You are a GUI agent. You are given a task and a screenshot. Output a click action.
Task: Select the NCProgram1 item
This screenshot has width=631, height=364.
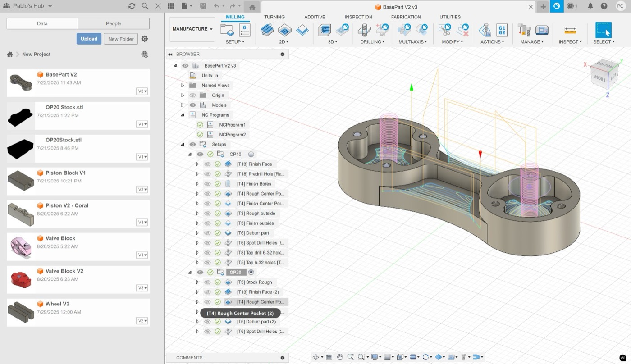pyautogui.click(x=232, y=125)
